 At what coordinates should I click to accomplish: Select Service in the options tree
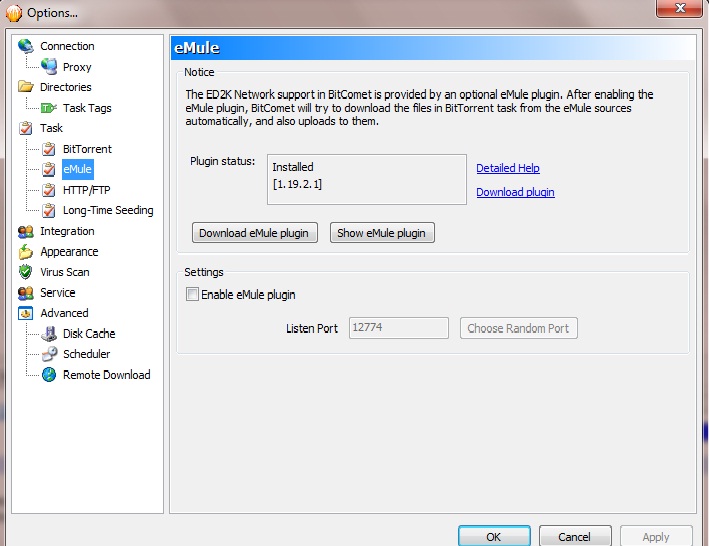point(57,293)
